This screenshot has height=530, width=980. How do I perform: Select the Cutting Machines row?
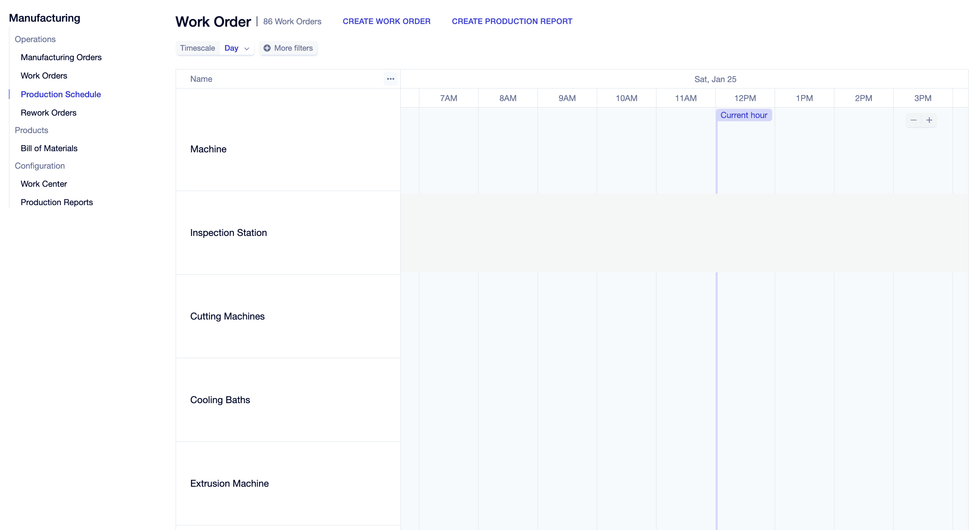click(227, 316)
